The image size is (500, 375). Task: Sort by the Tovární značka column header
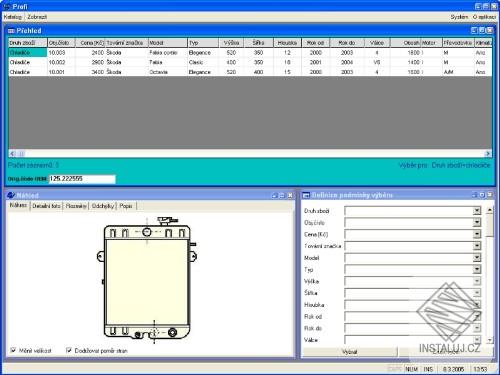127,43
